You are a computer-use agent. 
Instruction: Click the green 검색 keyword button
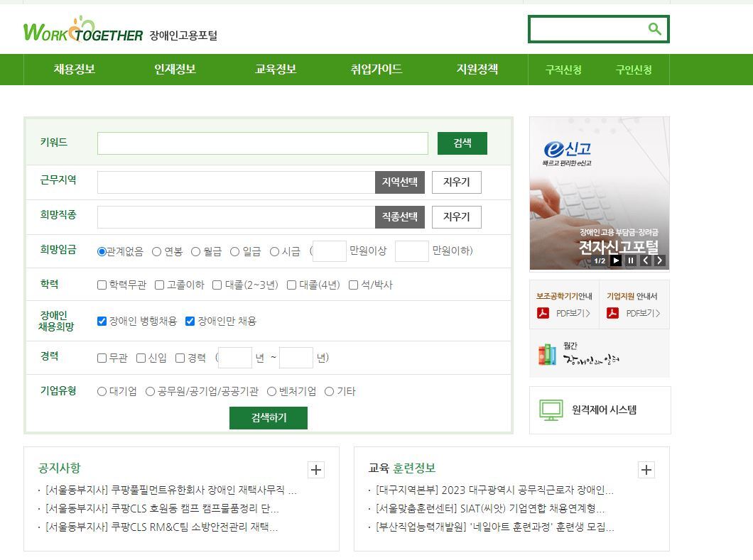click(462, 143)
